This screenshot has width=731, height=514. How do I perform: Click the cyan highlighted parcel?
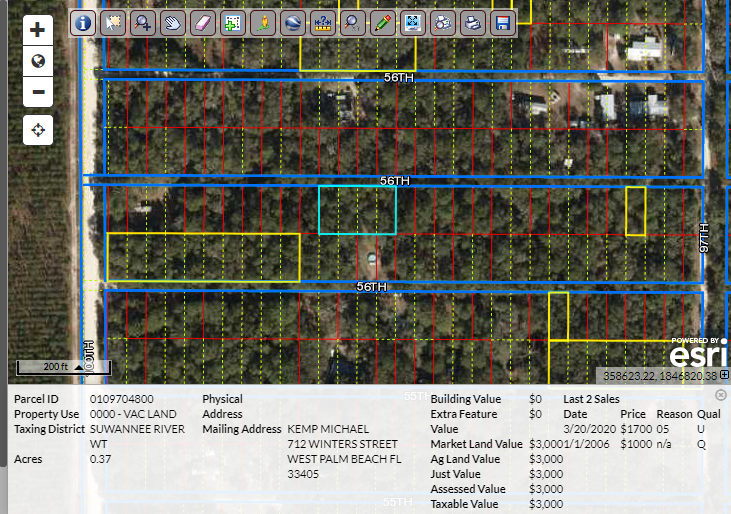pyautogui.click(x=357, y=210)
